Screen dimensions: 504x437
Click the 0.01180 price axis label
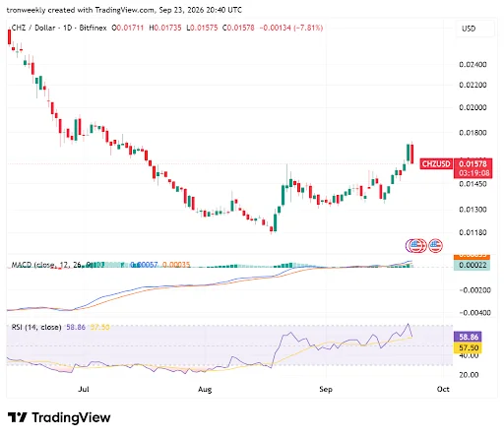(x=472, y=232)
